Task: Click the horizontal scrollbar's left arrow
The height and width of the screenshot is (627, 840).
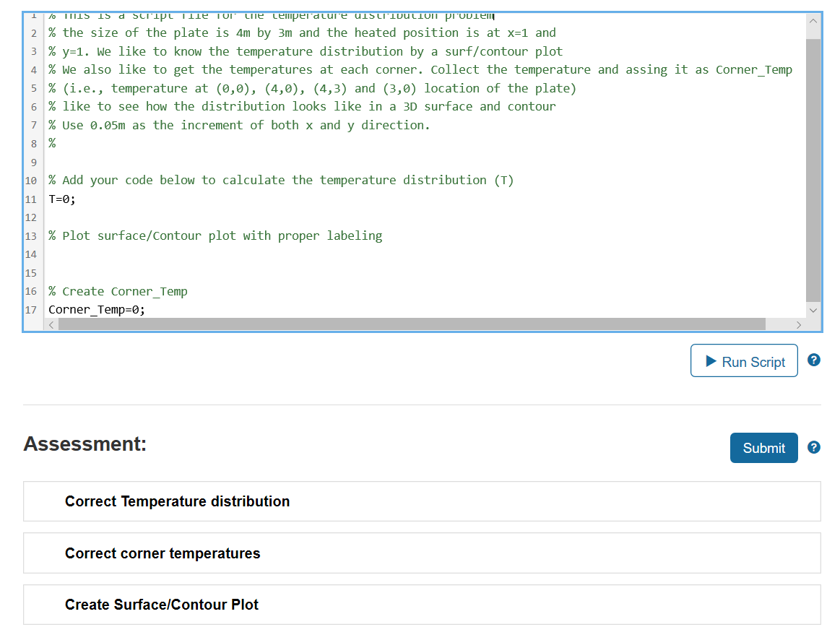Action: pos(51,324)
